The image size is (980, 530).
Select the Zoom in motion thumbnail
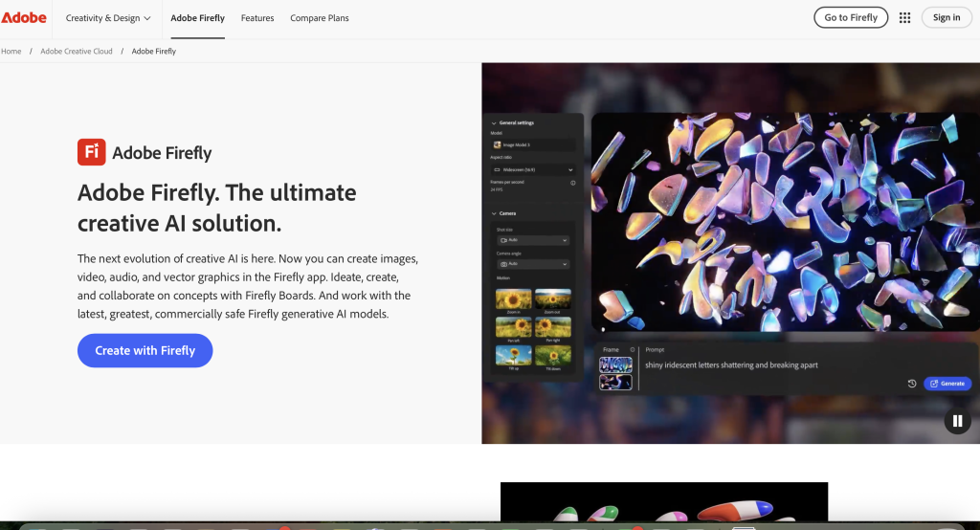[x=514, y=299]
